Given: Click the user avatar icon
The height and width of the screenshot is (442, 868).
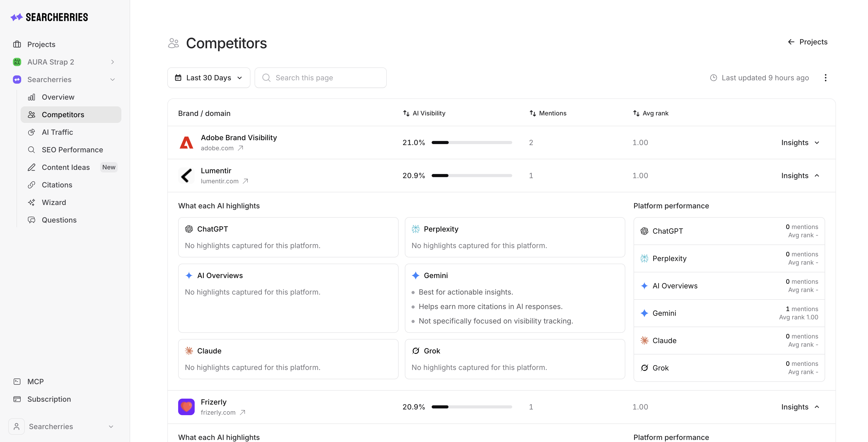Looking at the screenshot, I should (x=17, y=426).
